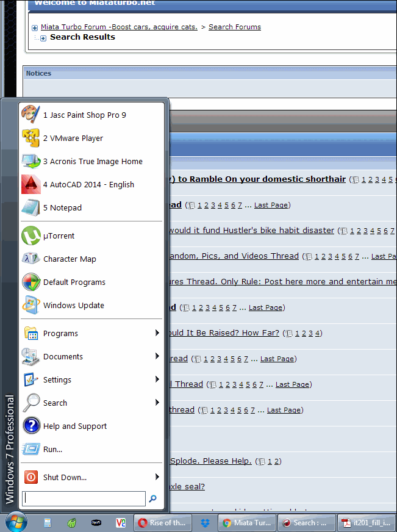The image size is (397, 532).
Task: Open the 'xle seal?' thread
Action: click(187, 486)
